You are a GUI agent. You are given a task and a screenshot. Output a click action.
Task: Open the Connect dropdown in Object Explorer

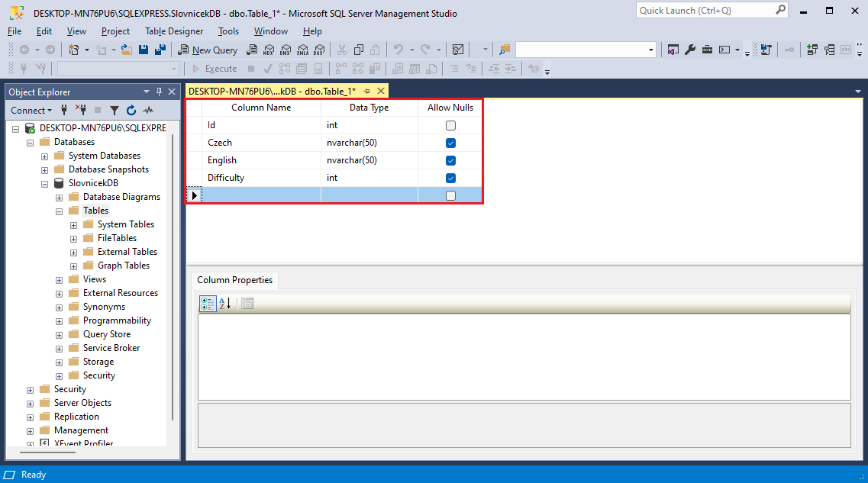tap(31, 111)
